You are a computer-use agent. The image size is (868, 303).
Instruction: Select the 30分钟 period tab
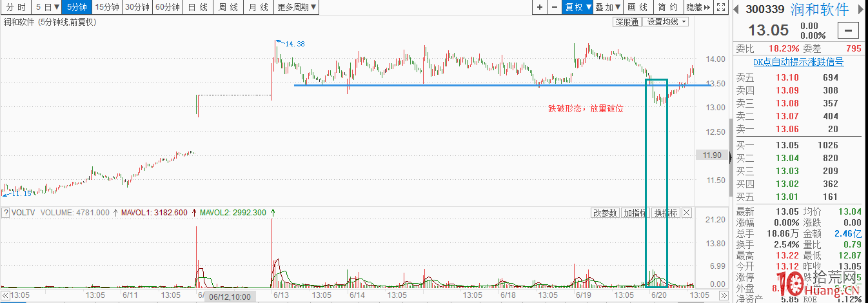click(x=137, y=8)
